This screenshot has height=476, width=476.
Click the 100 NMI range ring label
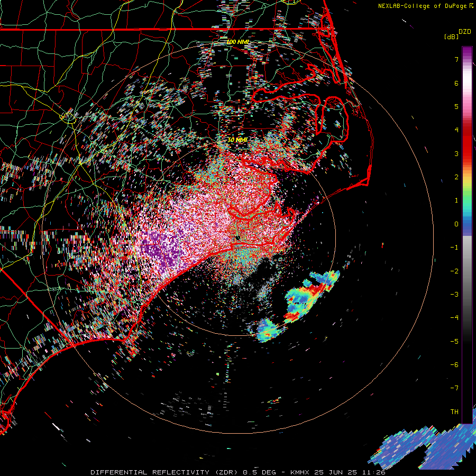(x=238, y=42)
